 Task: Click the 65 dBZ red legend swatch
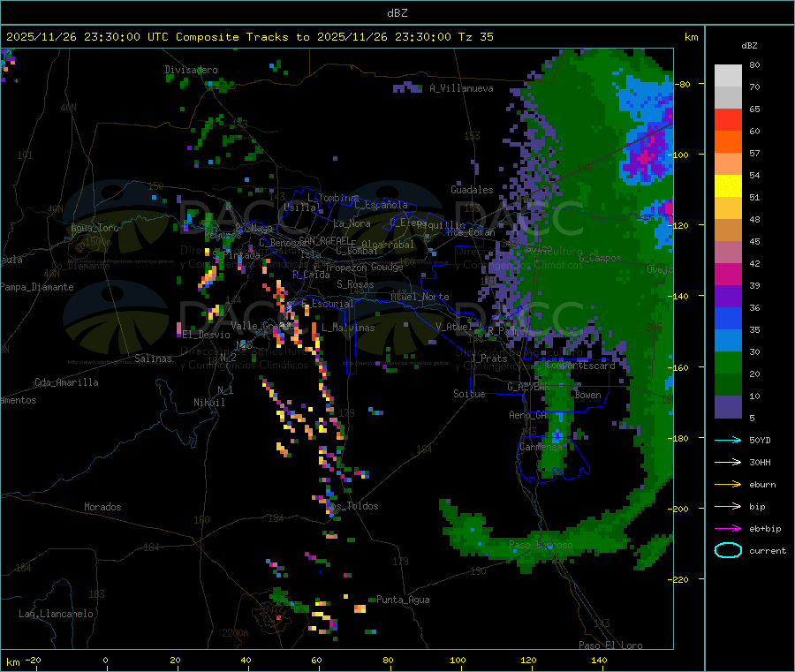728,119
